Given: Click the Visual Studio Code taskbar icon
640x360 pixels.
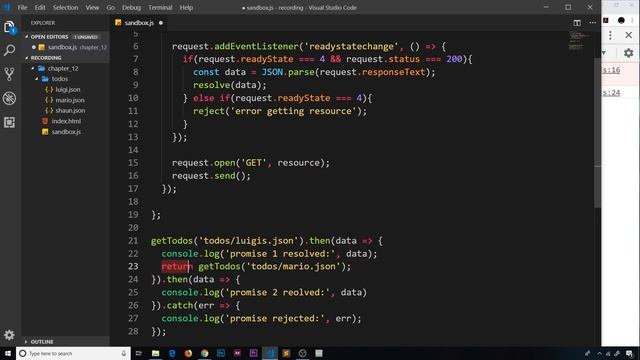Looking at the screenshot, I should (x=270, y=353).
